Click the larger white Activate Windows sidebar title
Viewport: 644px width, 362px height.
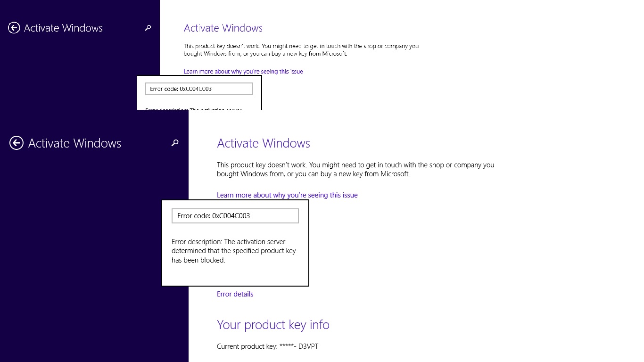pyautogui.click(x=74, y=143)
